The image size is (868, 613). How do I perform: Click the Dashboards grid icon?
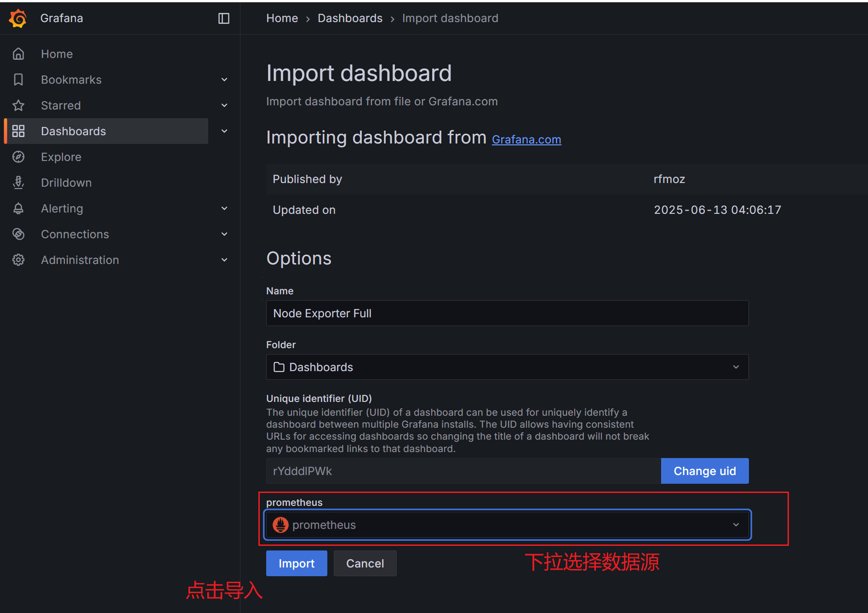pyautogui.click(x=18, y=131)
